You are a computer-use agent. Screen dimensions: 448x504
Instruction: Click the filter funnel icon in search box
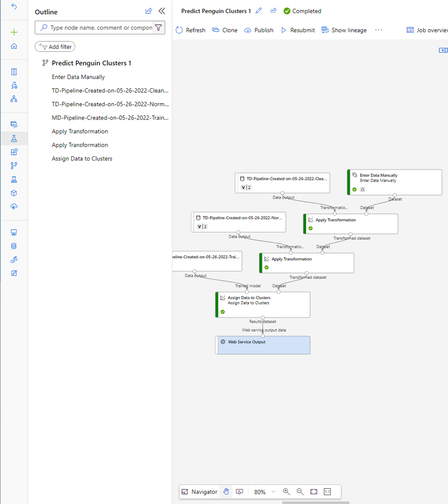(x=158, y=27)
